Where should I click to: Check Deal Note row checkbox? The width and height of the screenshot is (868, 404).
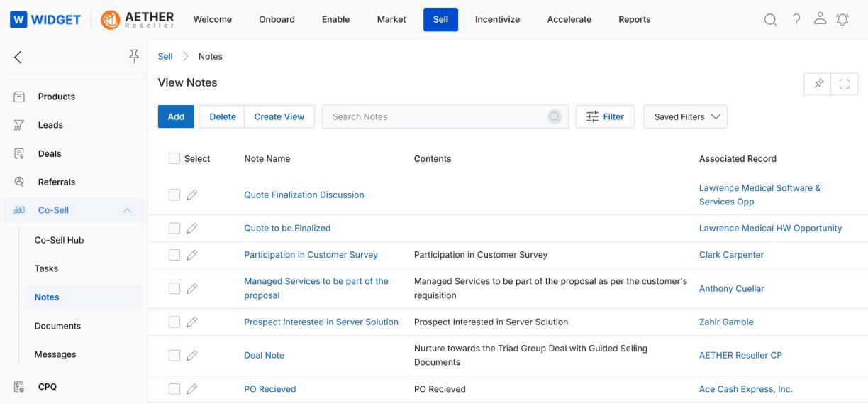(174, 356)
